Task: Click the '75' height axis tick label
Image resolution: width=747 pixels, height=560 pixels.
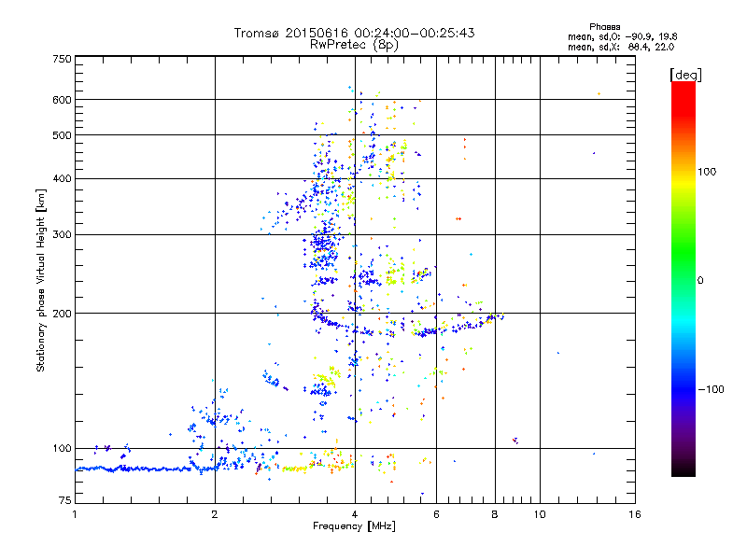Action: point(65,500)
